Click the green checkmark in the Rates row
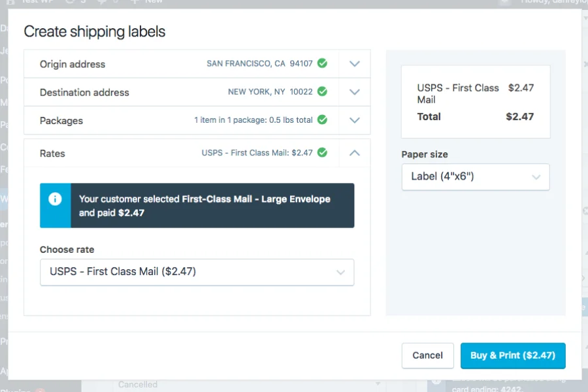588x392 pixels. point(322,152)
